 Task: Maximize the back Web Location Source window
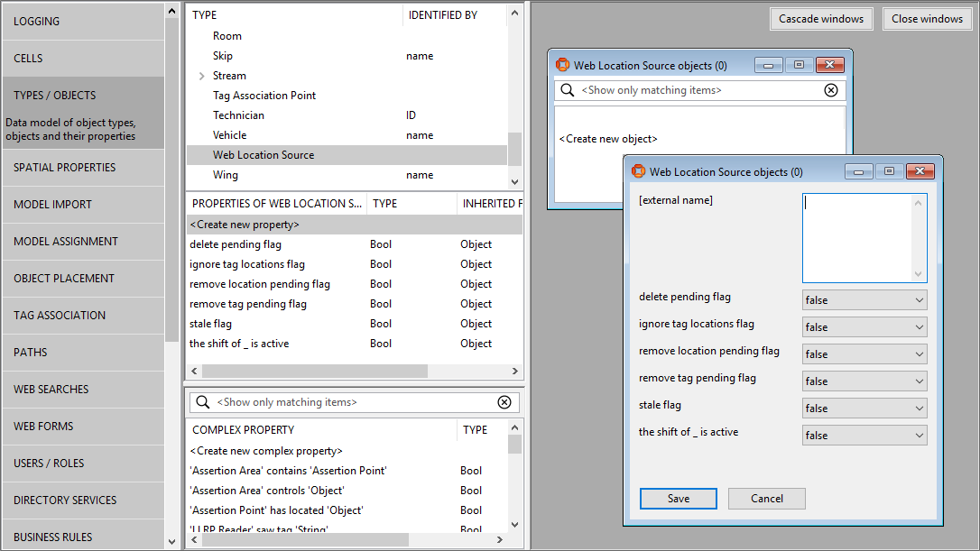(x=799, y=65)
